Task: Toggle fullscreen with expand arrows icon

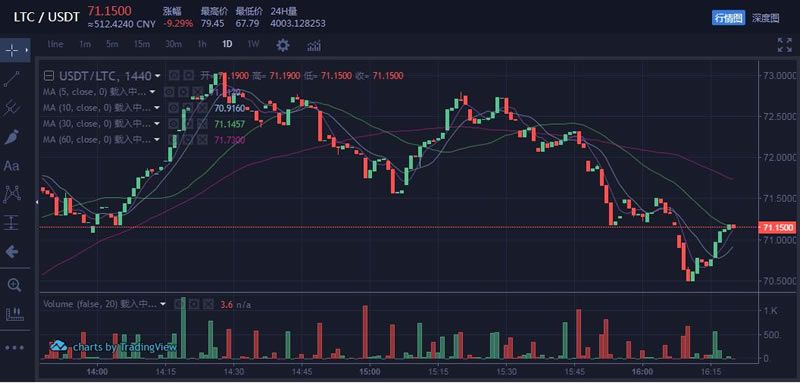Action: 784,45
